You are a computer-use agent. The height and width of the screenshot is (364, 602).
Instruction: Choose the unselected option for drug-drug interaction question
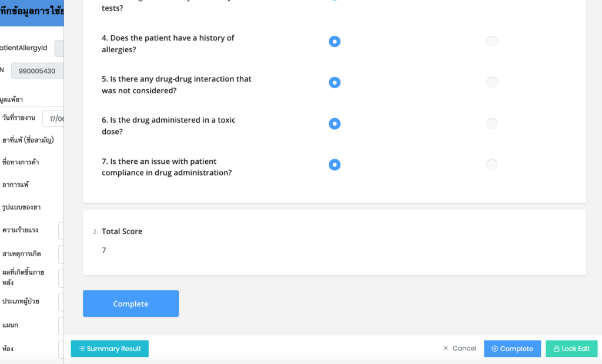pos(492,82)
